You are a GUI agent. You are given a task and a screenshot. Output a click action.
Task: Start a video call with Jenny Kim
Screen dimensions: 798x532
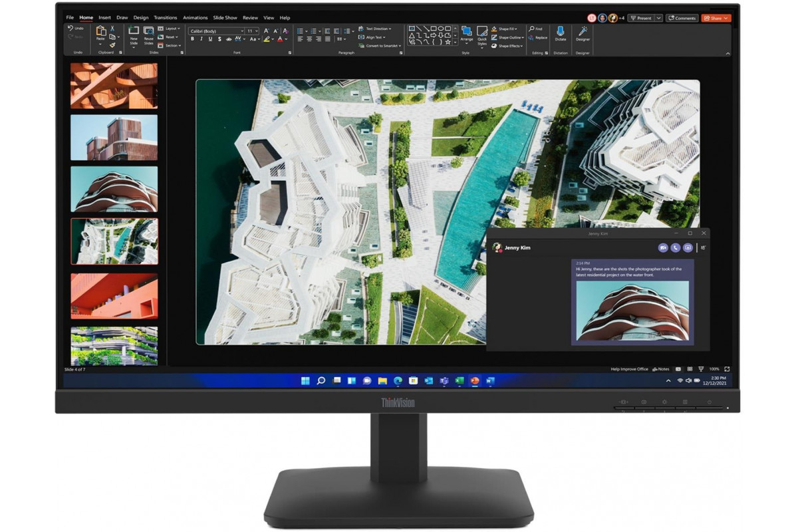662,247
